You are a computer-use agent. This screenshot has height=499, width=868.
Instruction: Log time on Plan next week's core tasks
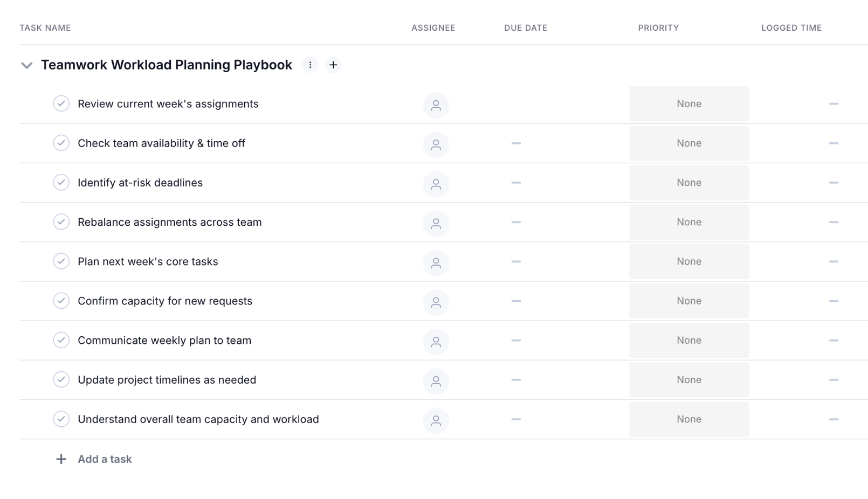tap(833, 261)
